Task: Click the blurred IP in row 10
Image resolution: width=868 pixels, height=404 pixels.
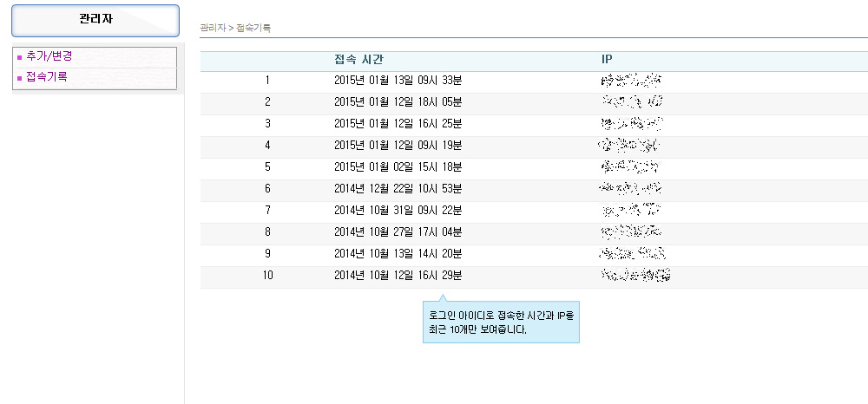Action: pos(635,276)
